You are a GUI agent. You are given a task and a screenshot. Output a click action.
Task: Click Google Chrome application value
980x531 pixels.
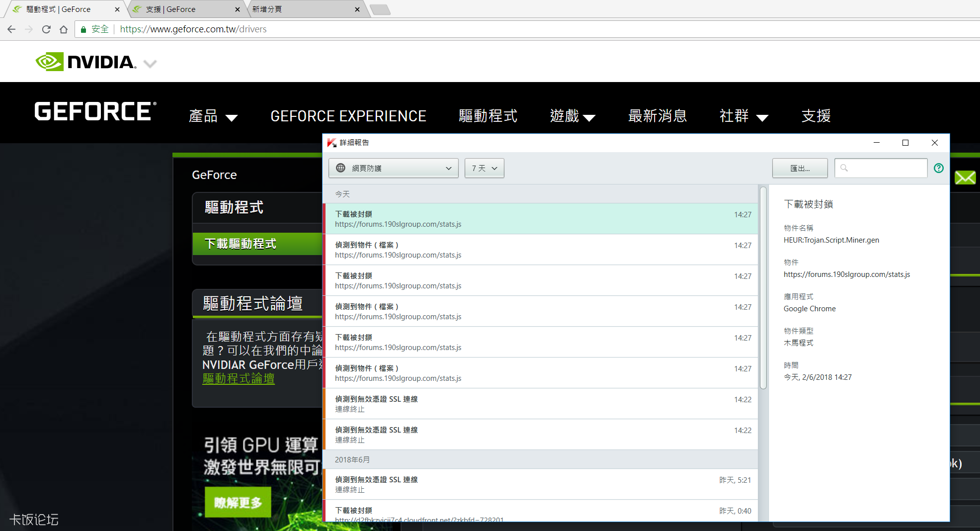[810, 309]
